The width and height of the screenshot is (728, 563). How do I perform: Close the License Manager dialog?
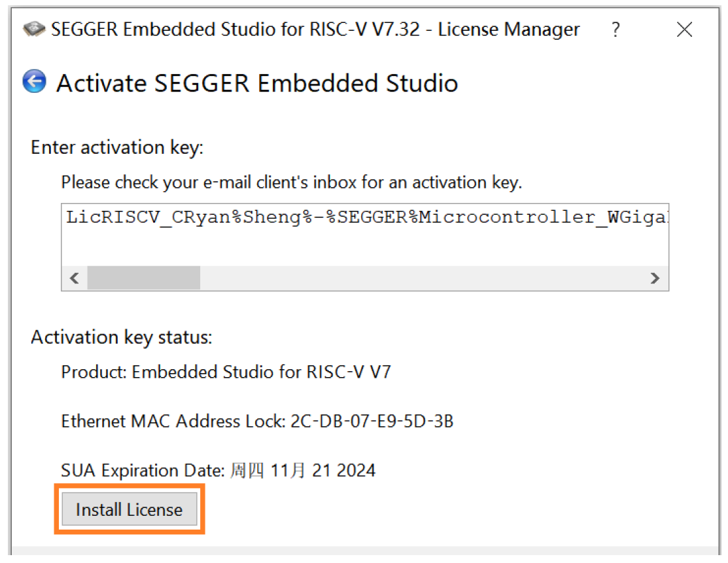[x=684, y=29]
